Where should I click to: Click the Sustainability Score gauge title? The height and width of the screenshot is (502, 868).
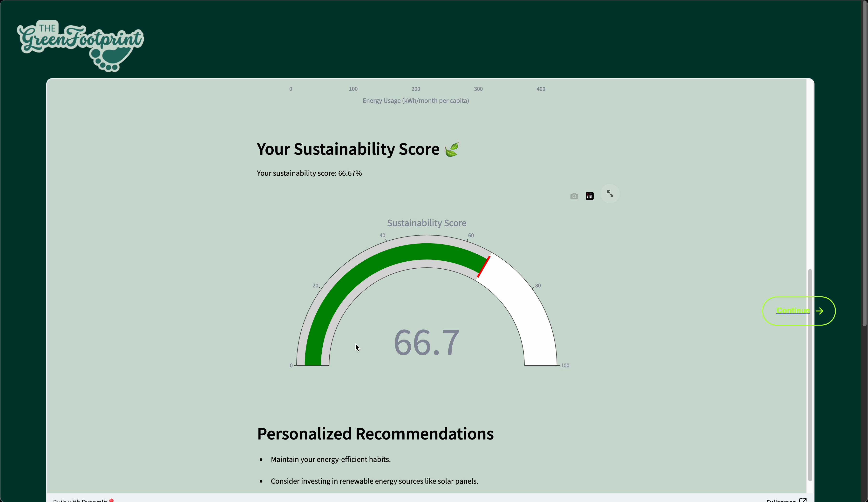(x=427, y=223)
